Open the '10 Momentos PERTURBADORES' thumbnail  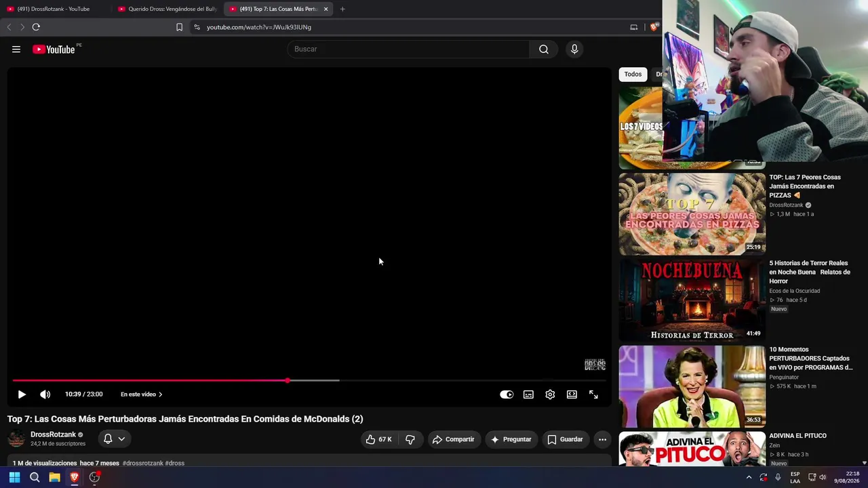pos(692,386)
